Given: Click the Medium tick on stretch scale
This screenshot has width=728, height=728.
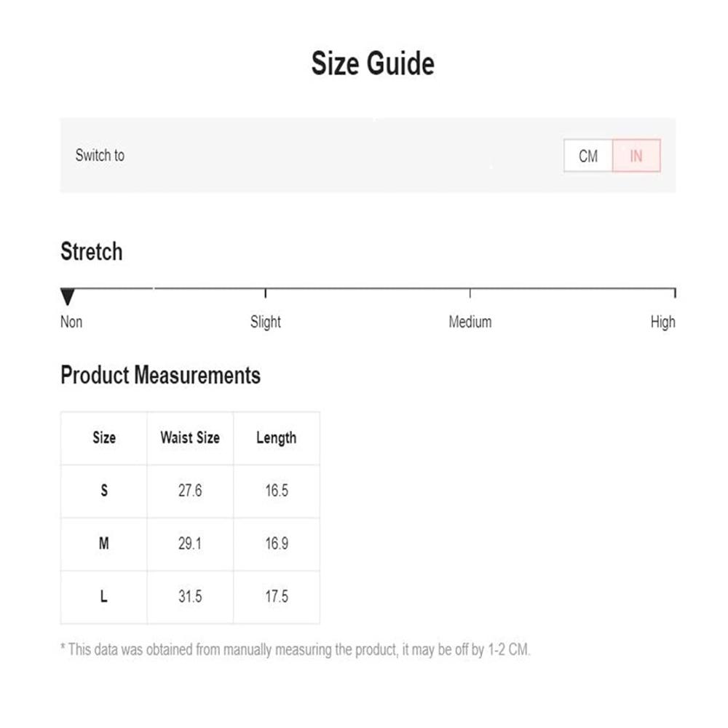Looking at the screenshot, I should click(x=470, y=293).
